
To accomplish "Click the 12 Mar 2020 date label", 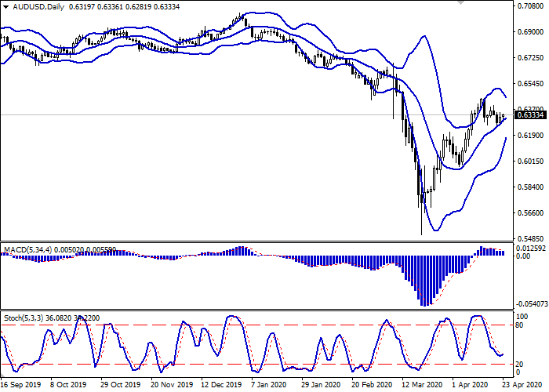I will pyautogui.click(x=422, y=386).
